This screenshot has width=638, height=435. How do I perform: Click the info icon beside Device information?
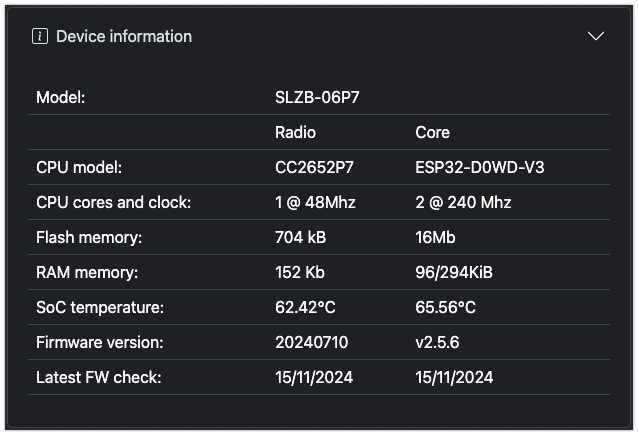tap(40, 36)
